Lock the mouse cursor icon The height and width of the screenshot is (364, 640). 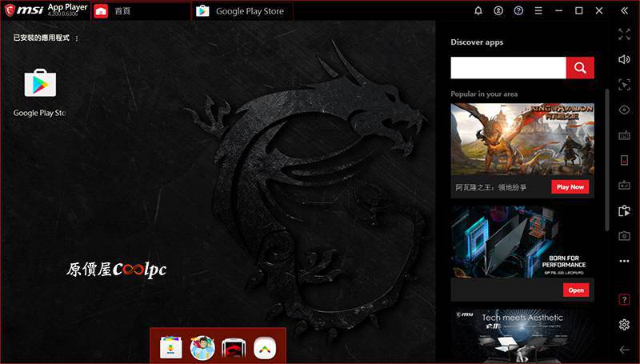(624, 85)
